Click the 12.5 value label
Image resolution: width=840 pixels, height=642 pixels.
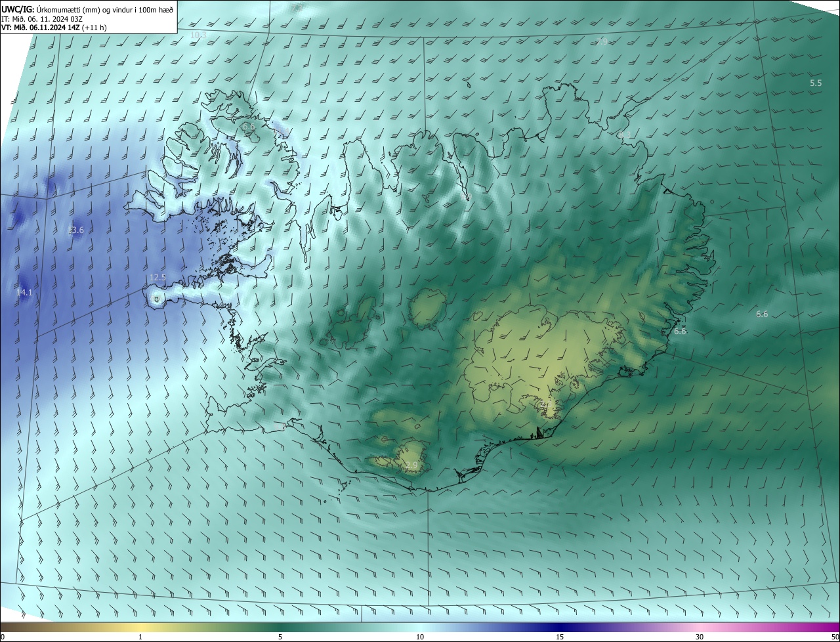pyautogui.click(x=157, y=278)
